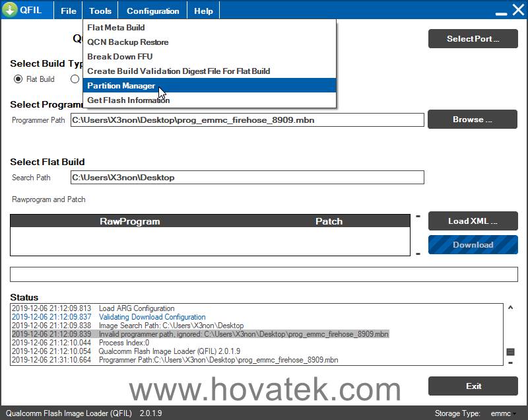Viewport: 528px width, 420px height.
Task: Choose QCN Backup Restore menu entry
Action: pyautogui.click(x=209, y=42)
